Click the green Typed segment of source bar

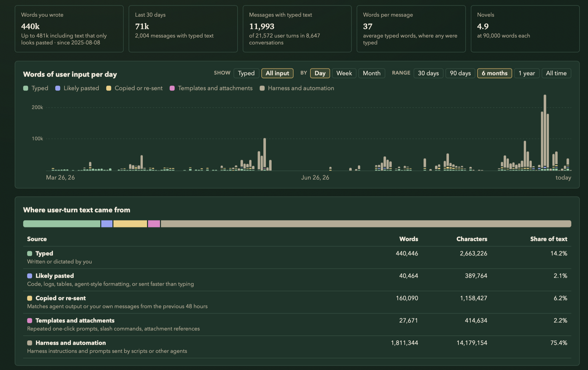pyautogui.click(x=62, y=224)
